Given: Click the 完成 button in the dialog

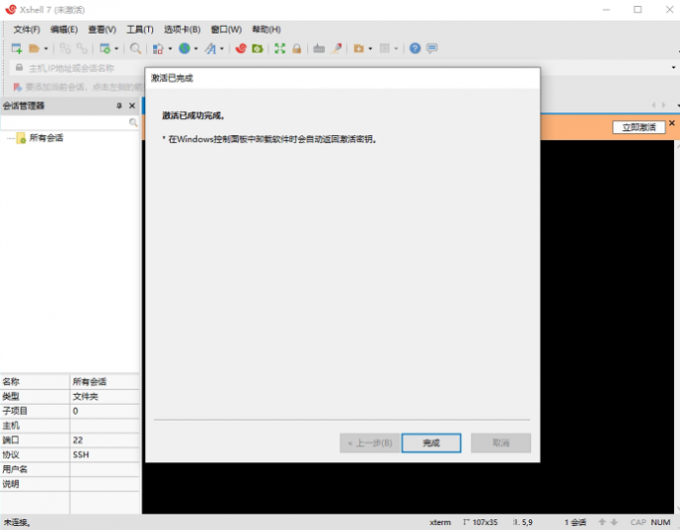Looking at the screenshot, I should point(431,443).
